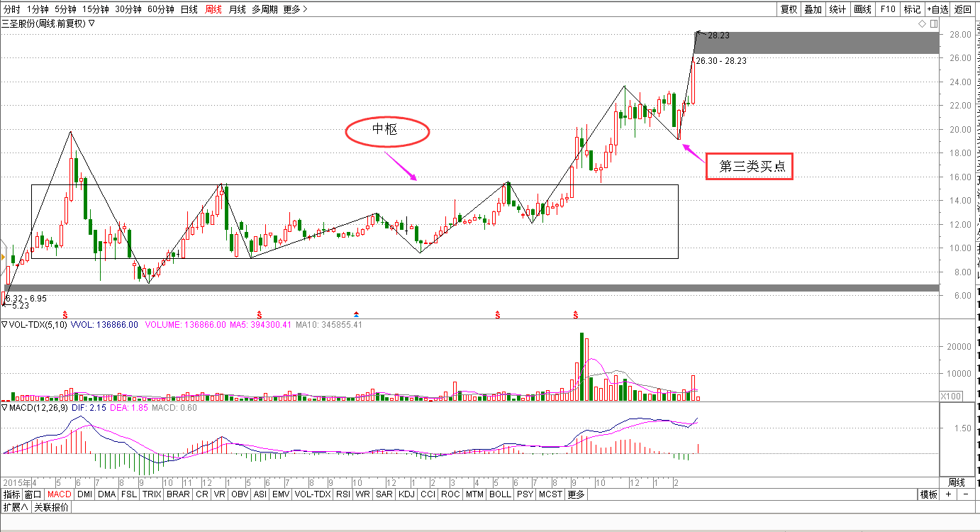Add stock via +自选 button
This screenshot has height=532, width=980.
[937, 9]
